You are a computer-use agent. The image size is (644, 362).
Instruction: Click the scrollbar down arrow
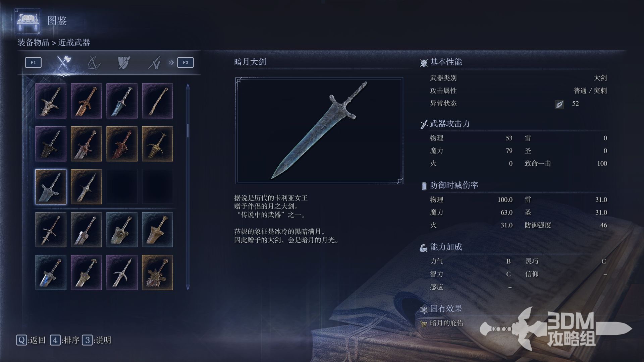[x=188, y=287]
